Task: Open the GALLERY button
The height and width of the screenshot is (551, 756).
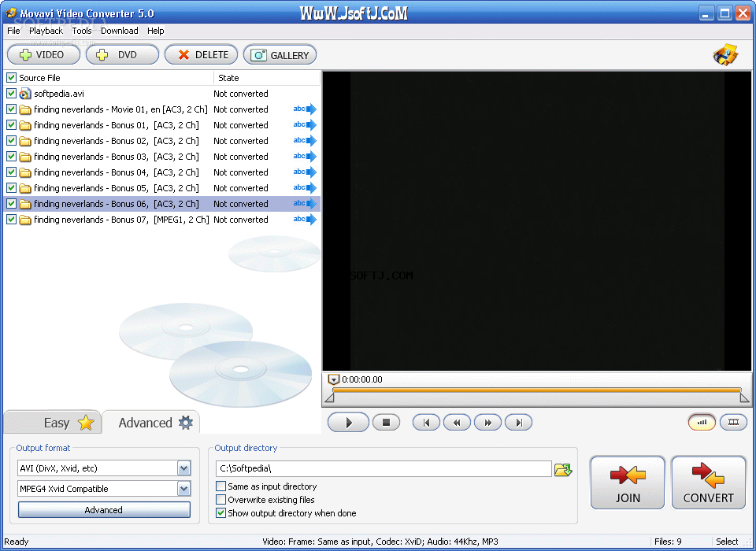Action: click(x=280, y=54)
